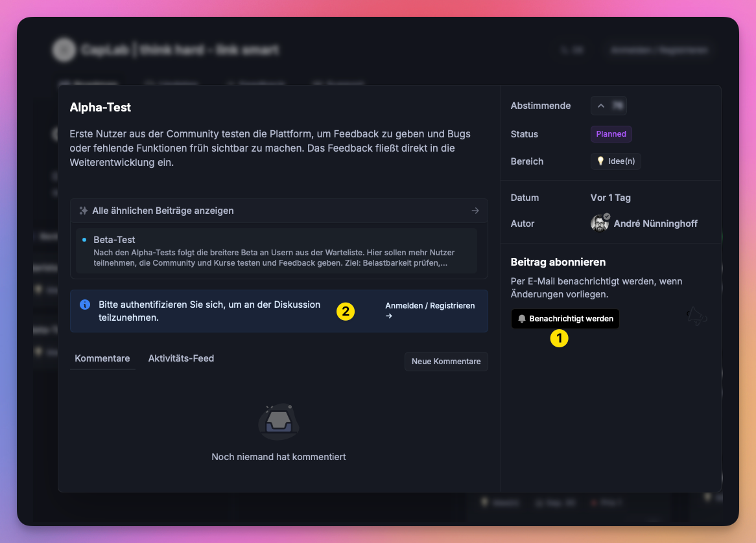The image size is (756, 543).
Task: Select the lightbulb Idee(n) category badge
Action: (615, 161)
